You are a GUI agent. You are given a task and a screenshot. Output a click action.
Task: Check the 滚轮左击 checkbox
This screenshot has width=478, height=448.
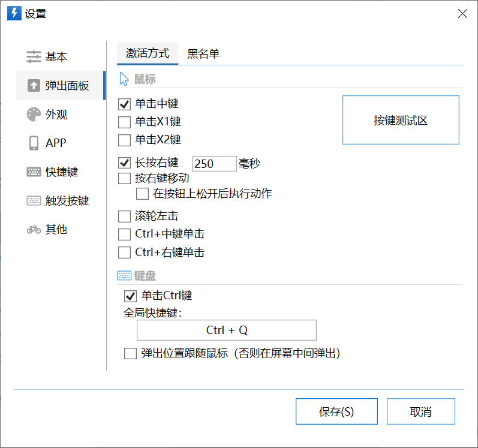pos(124,217)
